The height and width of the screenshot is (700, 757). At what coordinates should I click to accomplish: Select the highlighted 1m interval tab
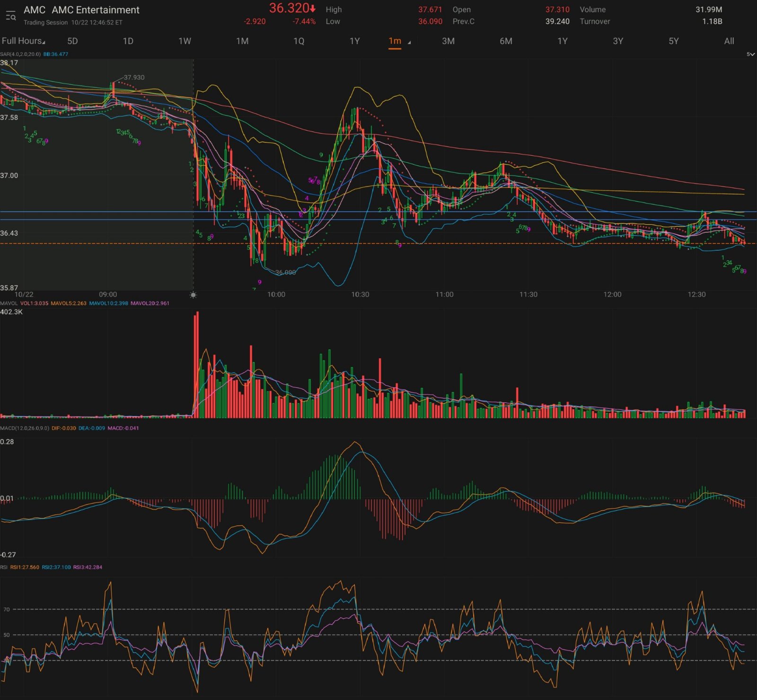(x=395, y=41)
